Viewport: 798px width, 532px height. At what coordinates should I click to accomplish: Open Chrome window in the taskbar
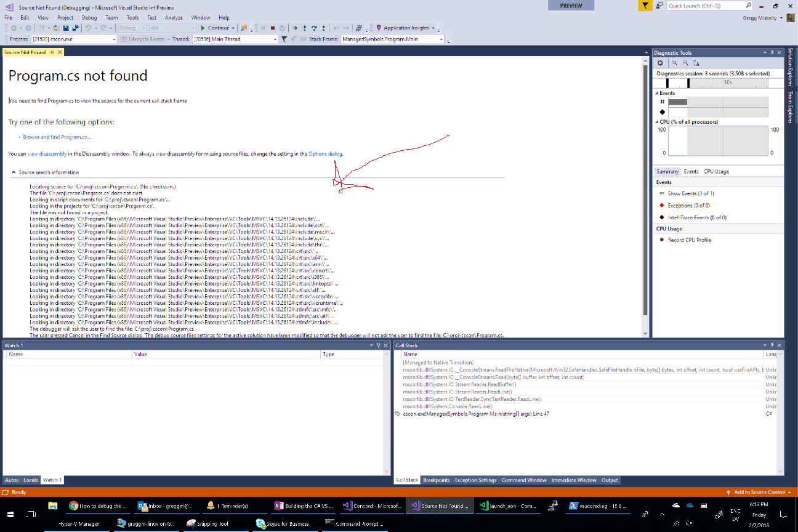pyautogui.click(x=97, y=506)
